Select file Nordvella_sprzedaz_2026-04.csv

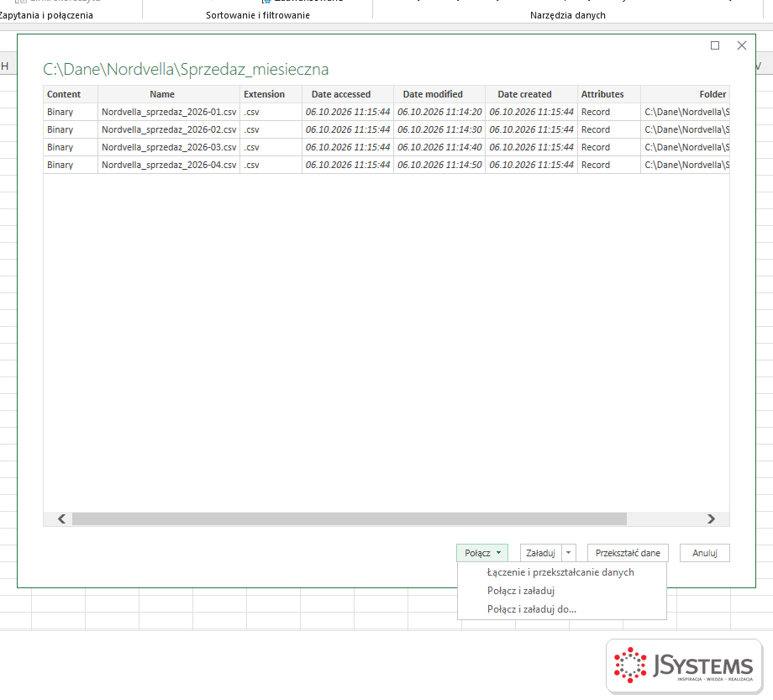(169, 166)
